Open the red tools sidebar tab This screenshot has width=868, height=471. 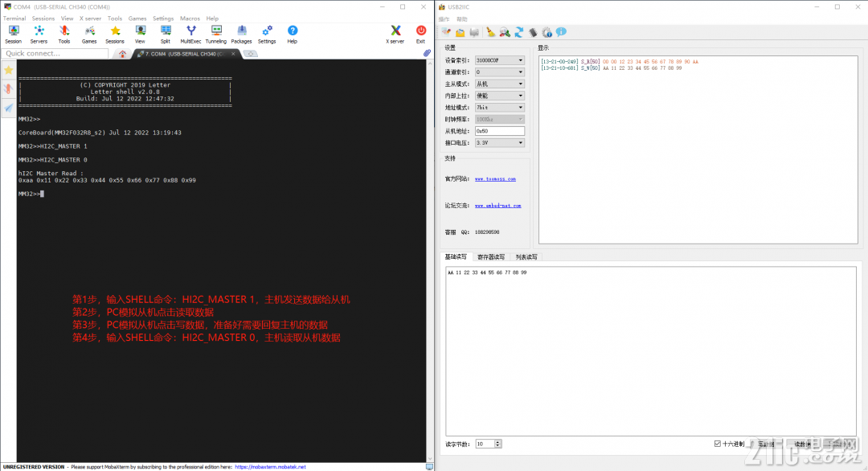tap(8, 89)
